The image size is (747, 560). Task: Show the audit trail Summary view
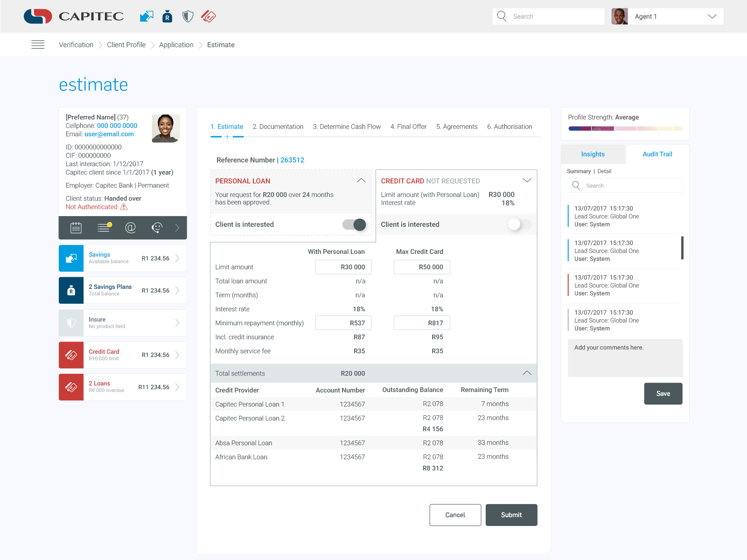click(579, 171)
